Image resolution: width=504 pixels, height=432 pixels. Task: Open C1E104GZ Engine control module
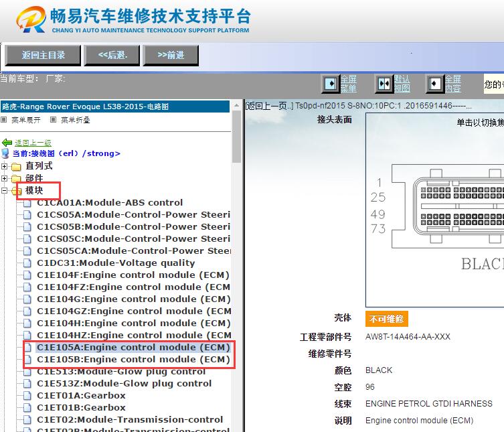click(134, 311)
